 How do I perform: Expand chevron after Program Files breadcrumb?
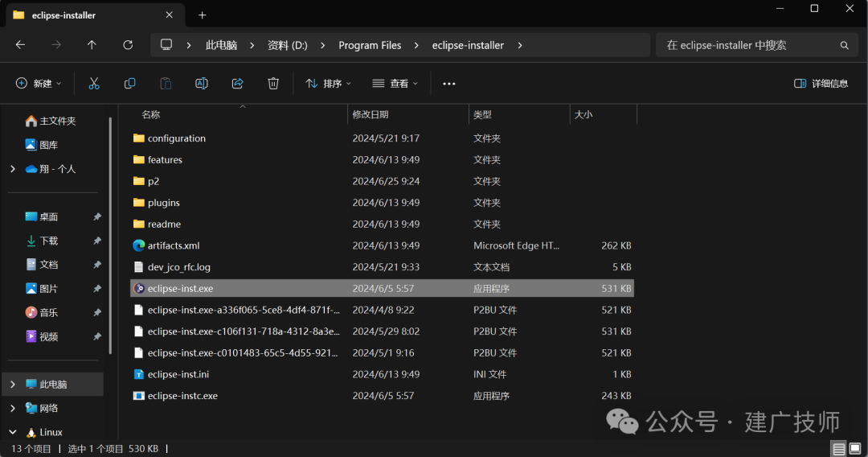[x=416, y=45]
